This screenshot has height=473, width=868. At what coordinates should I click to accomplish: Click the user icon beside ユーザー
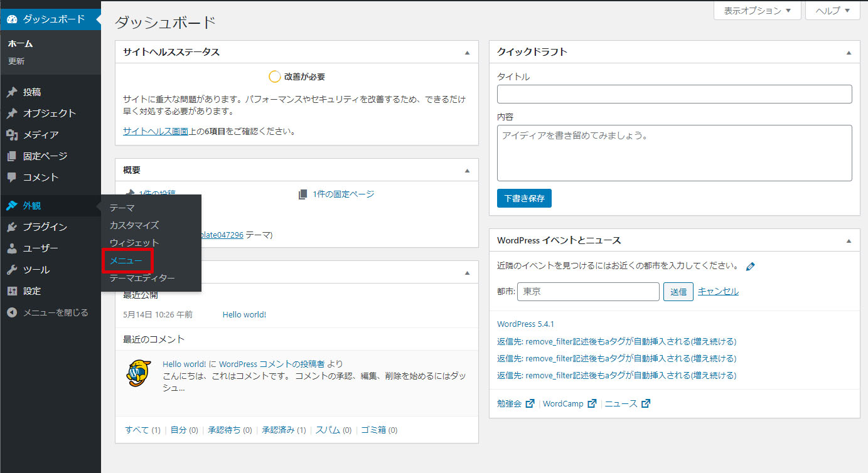pos(12,248)
